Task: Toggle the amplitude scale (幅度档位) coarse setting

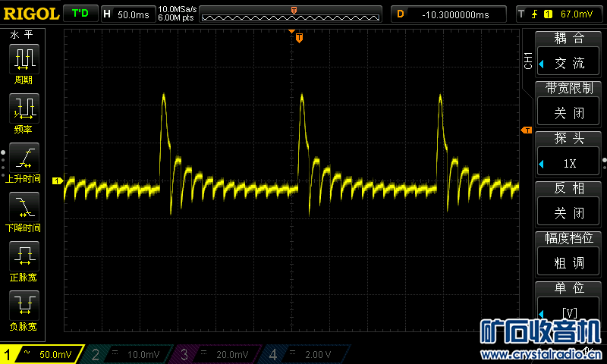Action: [x=569, y=262]
